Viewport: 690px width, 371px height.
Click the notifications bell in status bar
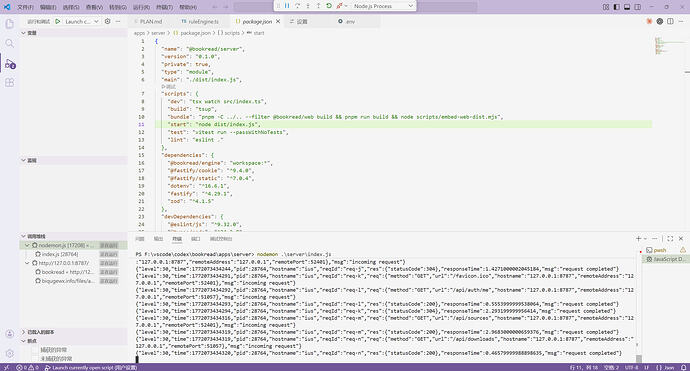pos(684,367)
